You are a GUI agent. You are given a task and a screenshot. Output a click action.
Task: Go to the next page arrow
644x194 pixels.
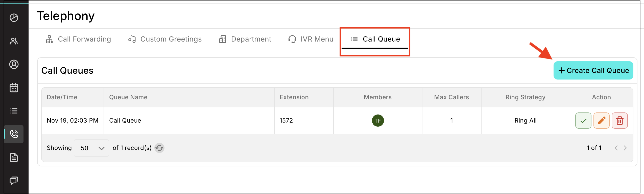coord(625,148)
